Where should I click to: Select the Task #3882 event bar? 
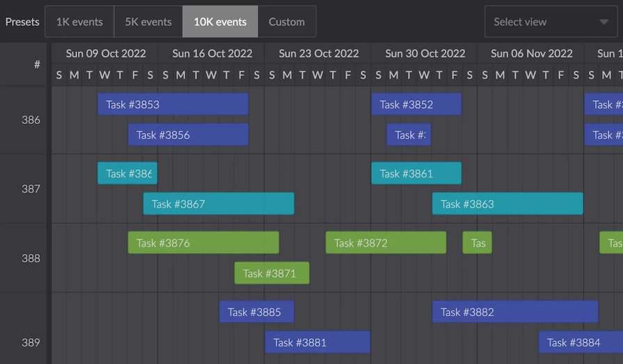pyautogui.click(x=515, y=312)
